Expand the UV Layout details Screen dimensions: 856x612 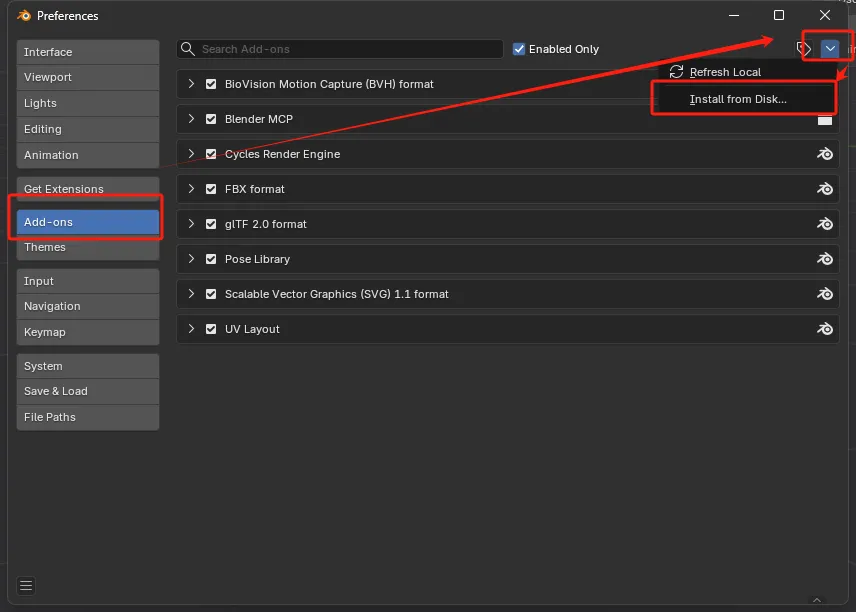click(191, 328)
